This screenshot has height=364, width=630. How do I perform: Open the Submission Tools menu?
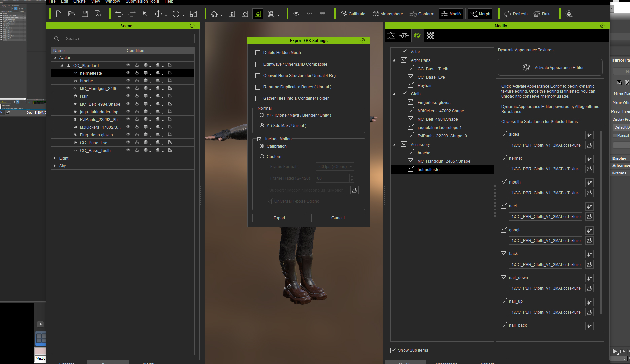tap(142, 2)
